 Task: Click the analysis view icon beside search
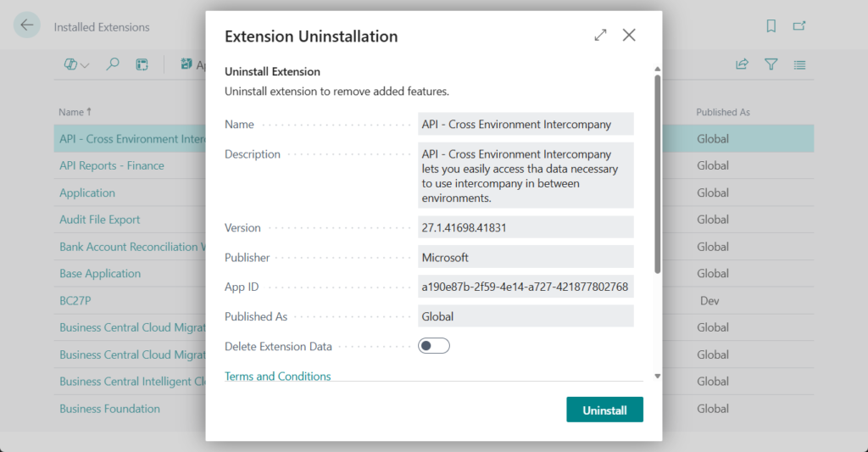[x=142, y=64]
